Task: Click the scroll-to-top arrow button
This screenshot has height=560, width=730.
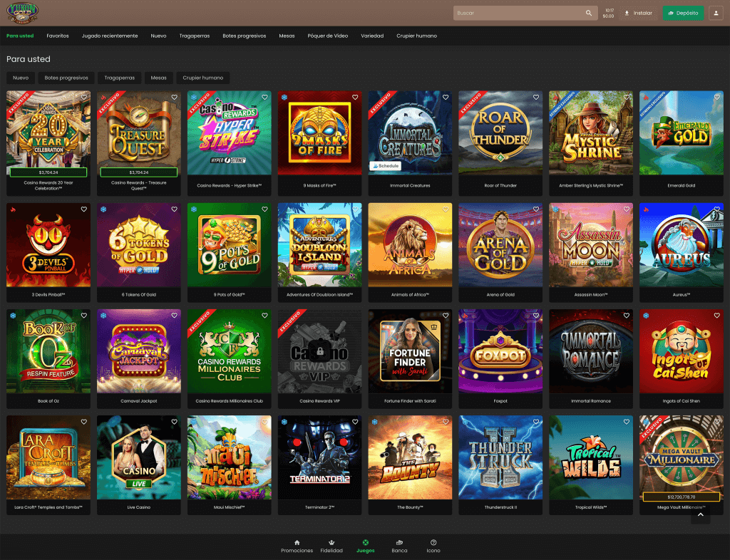Action: click(700, 514)
